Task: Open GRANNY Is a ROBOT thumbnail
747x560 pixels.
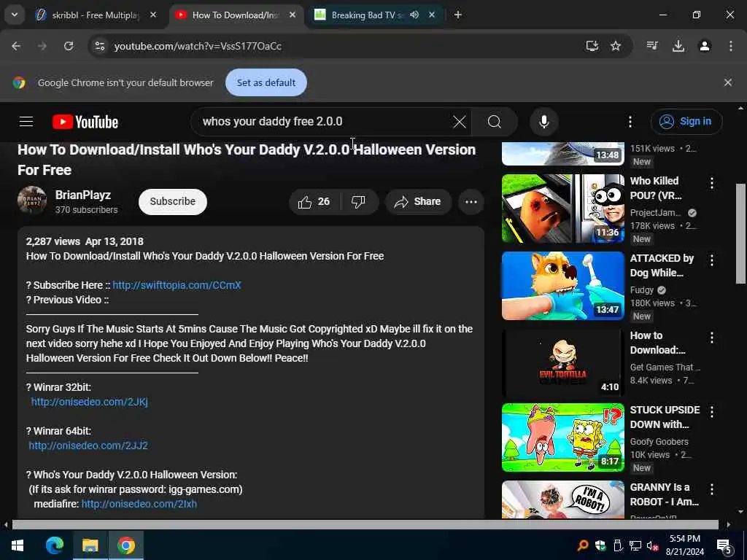Action: [562, 499]
